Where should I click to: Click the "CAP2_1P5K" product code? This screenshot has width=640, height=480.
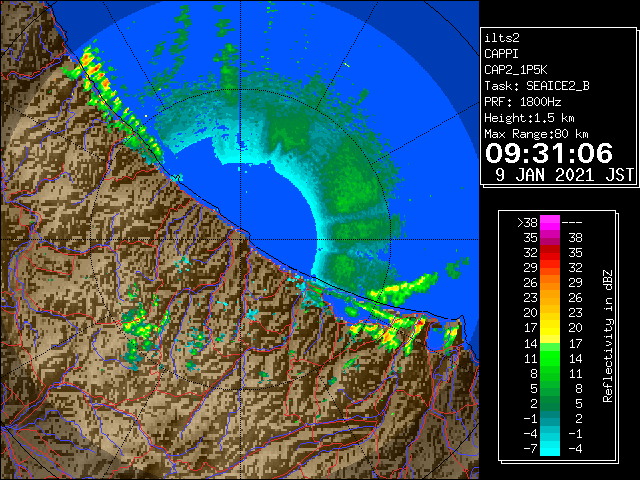point(516,70)
